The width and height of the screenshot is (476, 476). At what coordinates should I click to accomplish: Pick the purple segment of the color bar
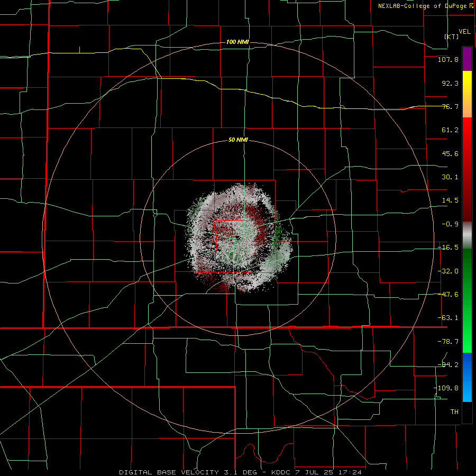point(467,59)
